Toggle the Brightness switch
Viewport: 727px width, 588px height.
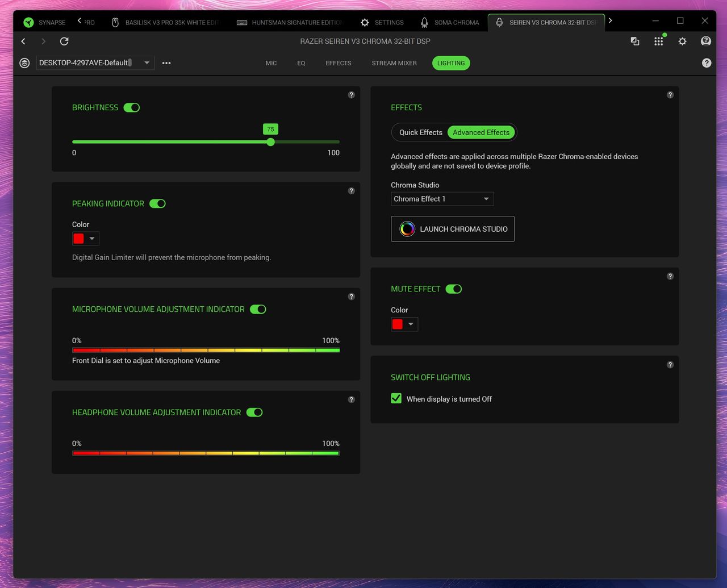coord(132,107)
